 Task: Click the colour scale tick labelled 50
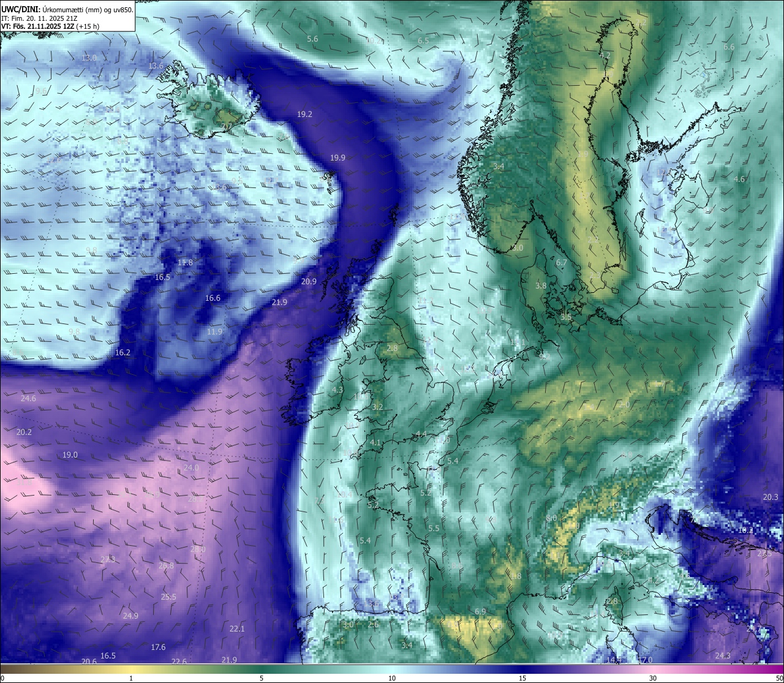779,678
